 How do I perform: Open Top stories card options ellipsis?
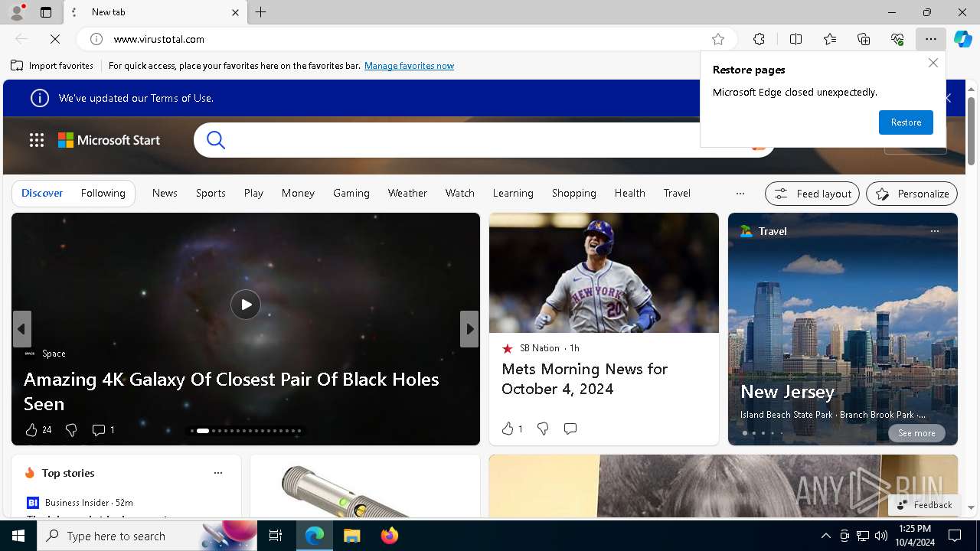click(218, 473)
